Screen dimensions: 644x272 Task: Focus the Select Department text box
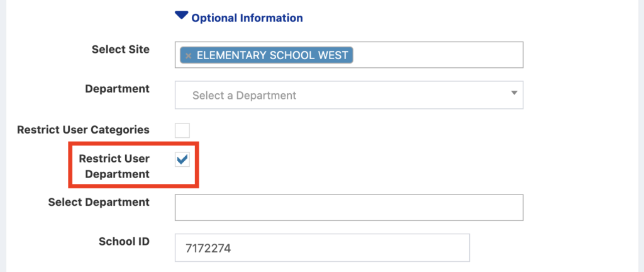pyautogui.click(x=348, y=208)
